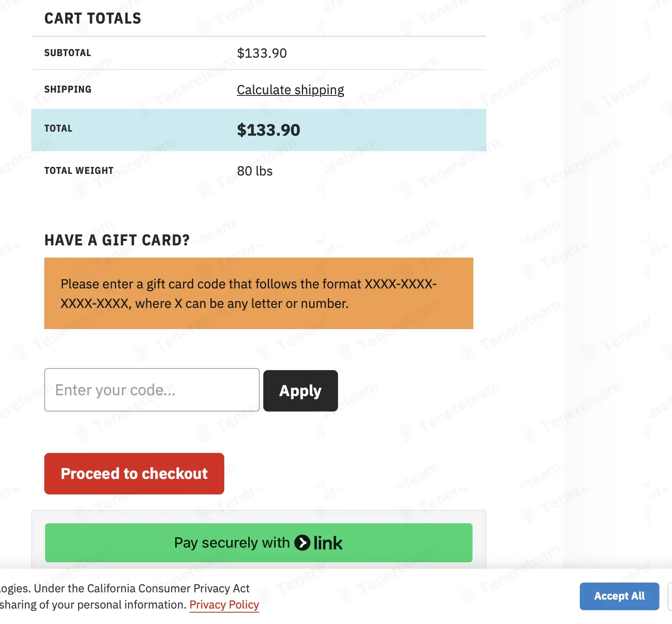Click the TOTAL label in blue row
The image size is (672, 624).
coord(58,128)
